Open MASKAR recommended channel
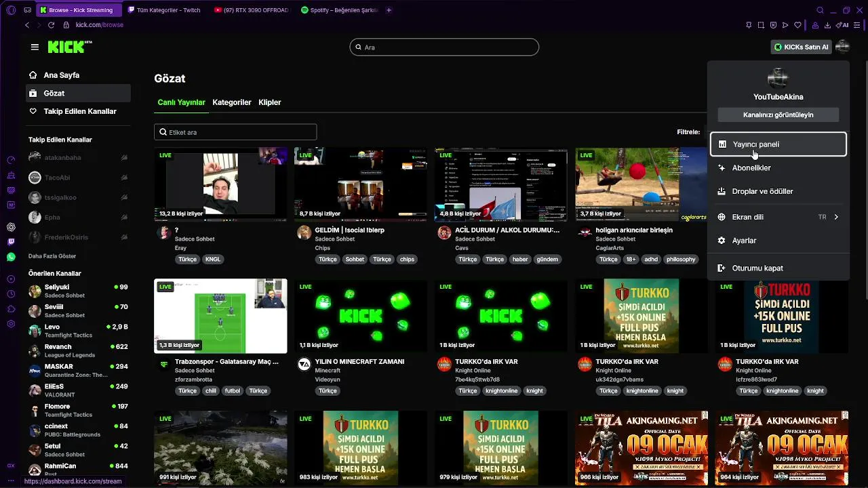The image size is (868, 488). point(79,370)
